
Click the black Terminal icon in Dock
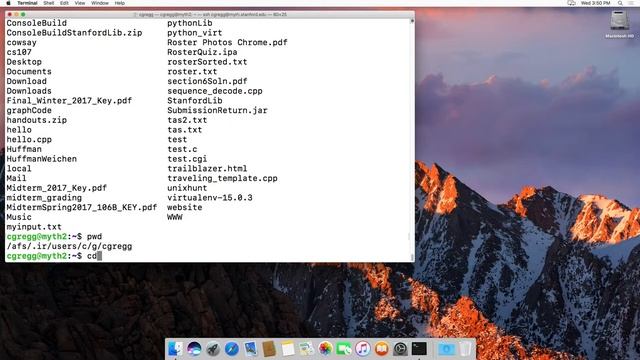(419, 349)
